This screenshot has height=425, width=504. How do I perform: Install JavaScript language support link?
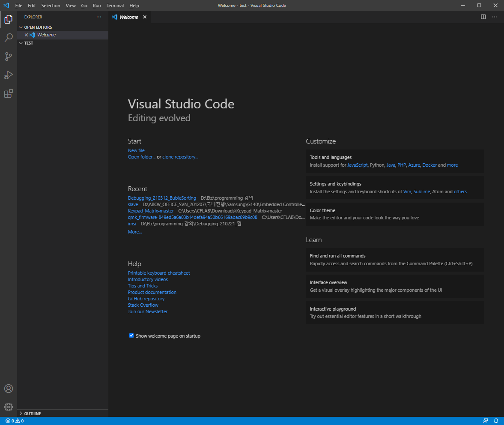tap(358, 165)
